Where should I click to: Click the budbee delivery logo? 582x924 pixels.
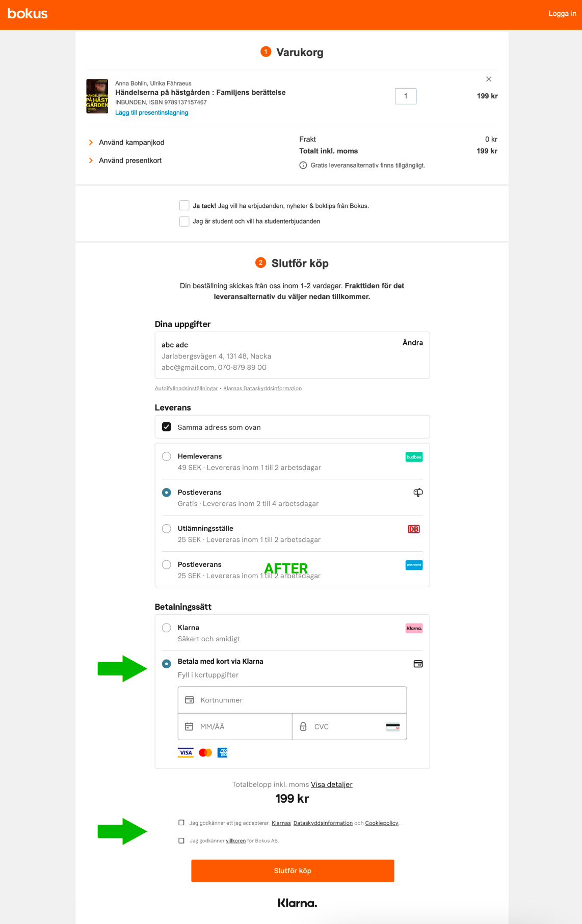point(414,457)
